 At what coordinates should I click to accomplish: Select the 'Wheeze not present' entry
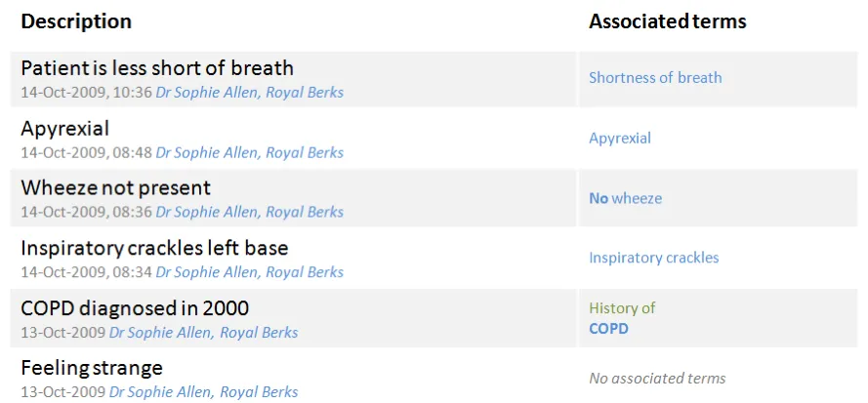click(x=115, y=187)
